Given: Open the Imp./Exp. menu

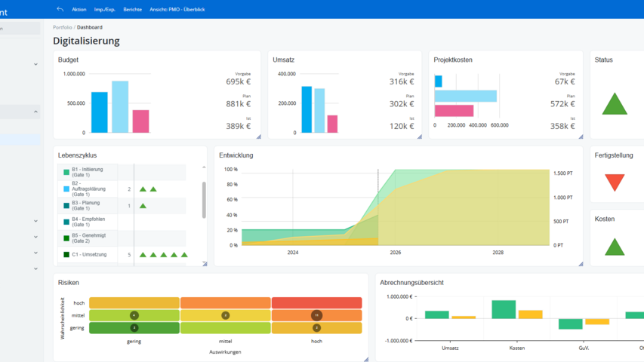Looking at the screenshot, I should (x=105, y=9).
